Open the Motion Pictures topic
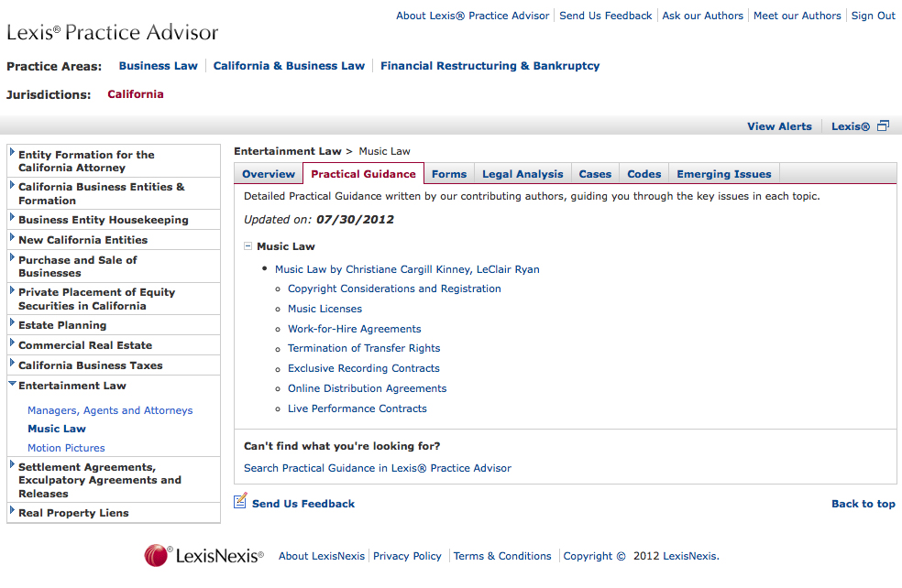 pos(66,447)
